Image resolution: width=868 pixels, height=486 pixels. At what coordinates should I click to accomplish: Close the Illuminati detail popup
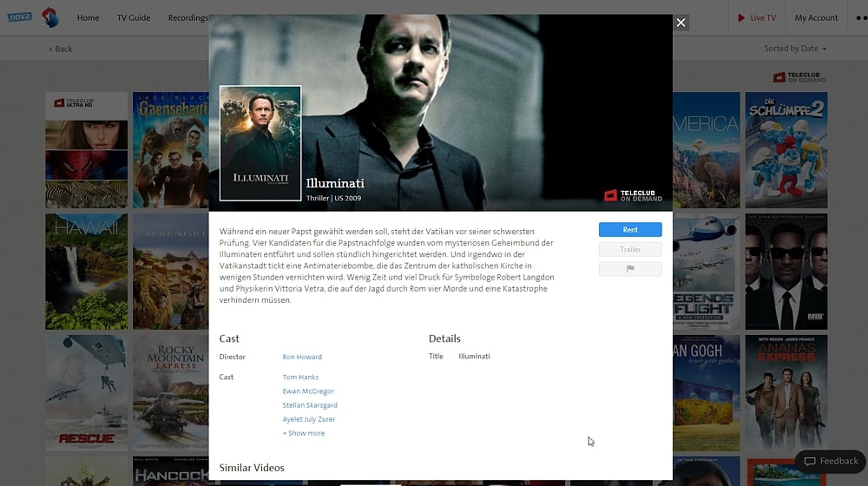click(681, 23)
